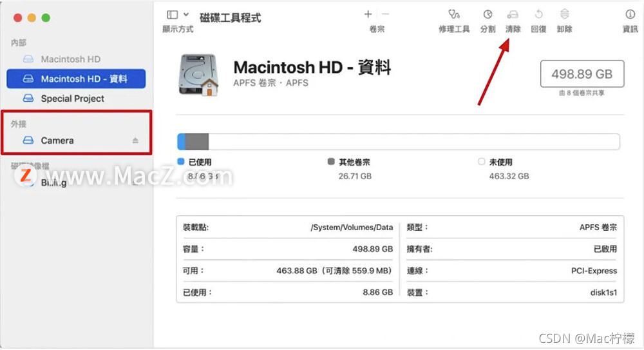This screenshot has height=350, width=644.
Task: Remove volume with minus icon
Action: coord(385,14)
